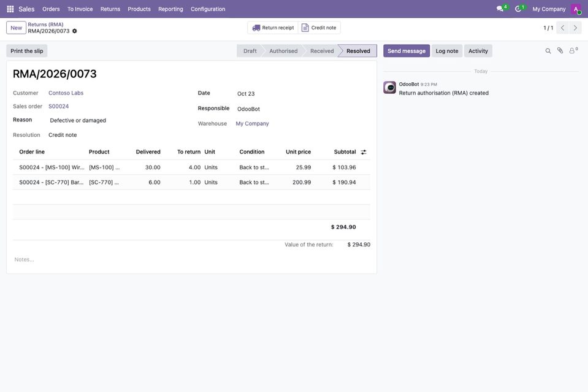Click Log note button
588x392 pixels.
click(447, 51)
